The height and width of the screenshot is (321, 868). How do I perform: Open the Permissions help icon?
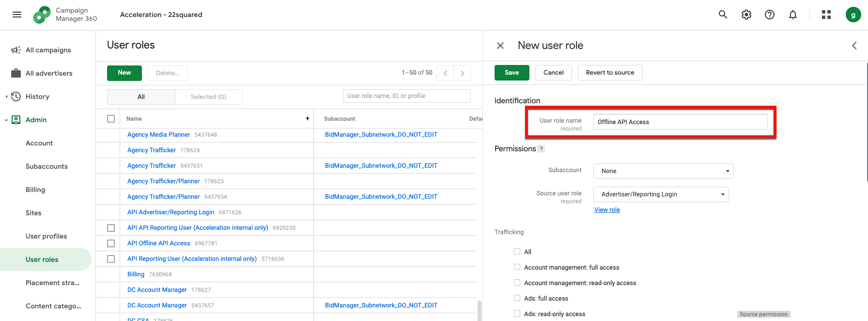tap(542, 149)
